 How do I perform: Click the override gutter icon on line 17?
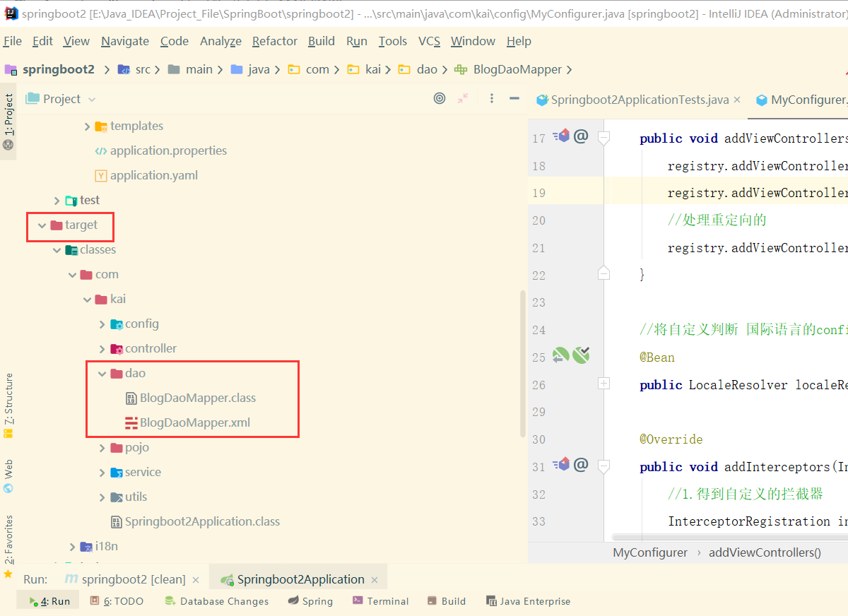coord(561,136)
